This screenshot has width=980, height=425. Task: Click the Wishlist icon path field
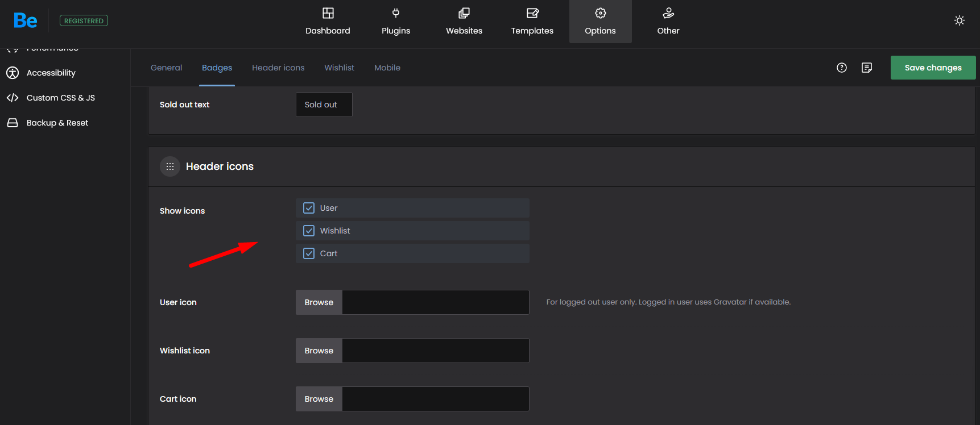tap(436, 351)
